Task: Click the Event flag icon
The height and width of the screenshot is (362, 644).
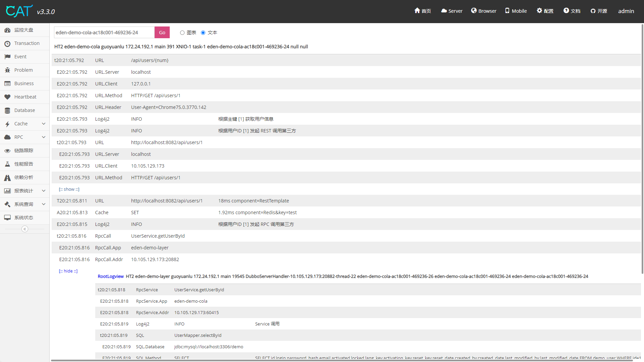Action: point(7,57)
